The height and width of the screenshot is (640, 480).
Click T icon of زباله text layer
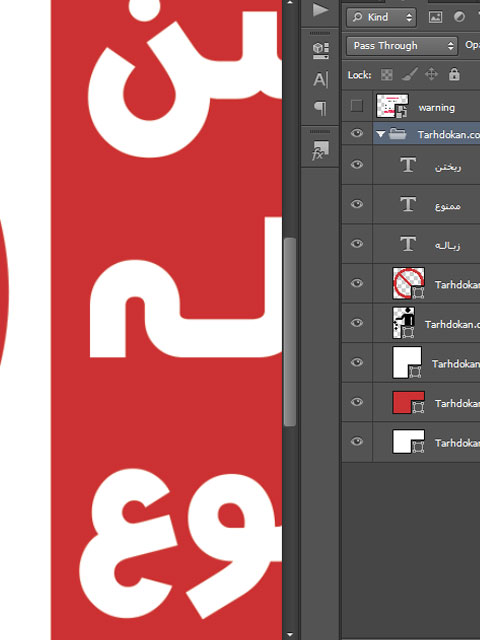[x=408, y=244]
